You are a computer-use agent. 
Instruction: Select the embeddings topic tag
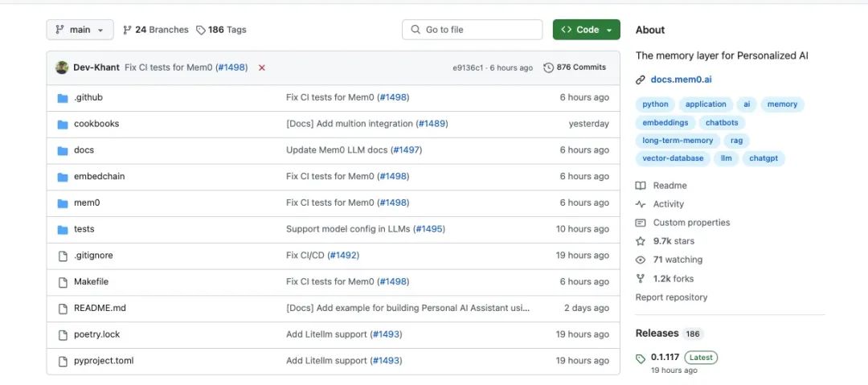tap(665, 122)
